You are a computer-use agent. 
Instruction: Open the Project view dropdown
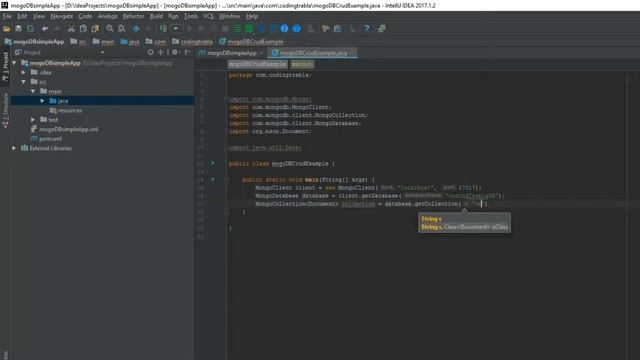pyautogui.click(x=102, y=52)
